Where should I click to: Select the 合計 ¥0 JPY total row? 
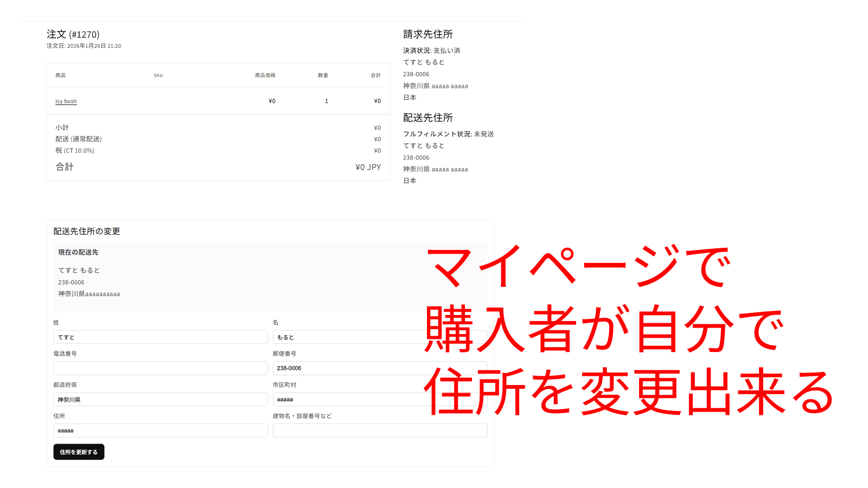pos(217,166)
